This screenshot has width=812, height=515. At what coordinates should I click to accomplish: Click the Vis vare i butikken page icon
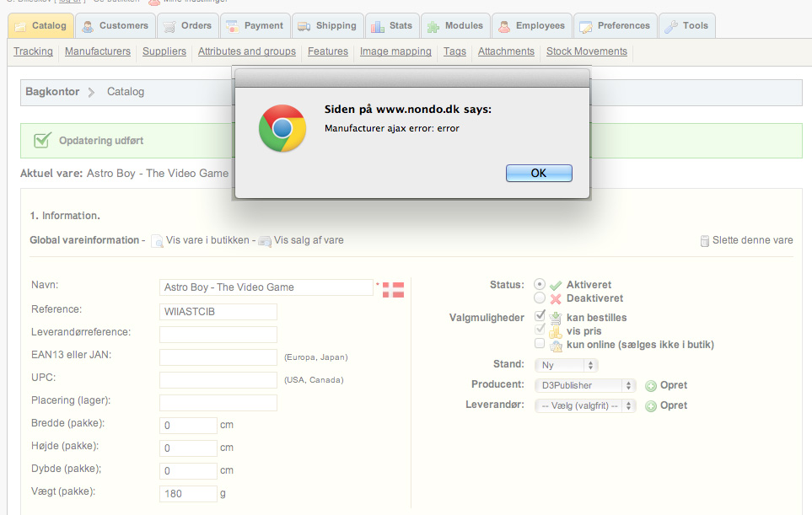pyautogui.click(x=157, y=241)
